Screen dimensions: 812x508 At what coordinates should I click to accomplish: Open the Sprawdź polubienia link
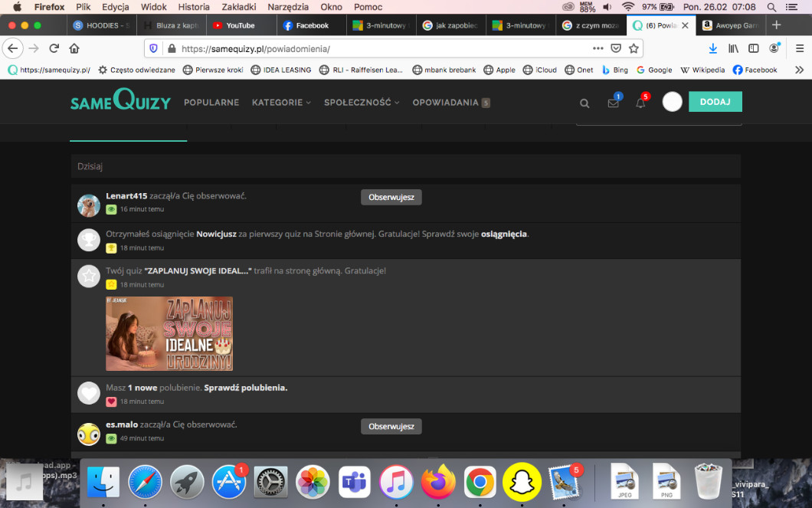coord(245,388)
